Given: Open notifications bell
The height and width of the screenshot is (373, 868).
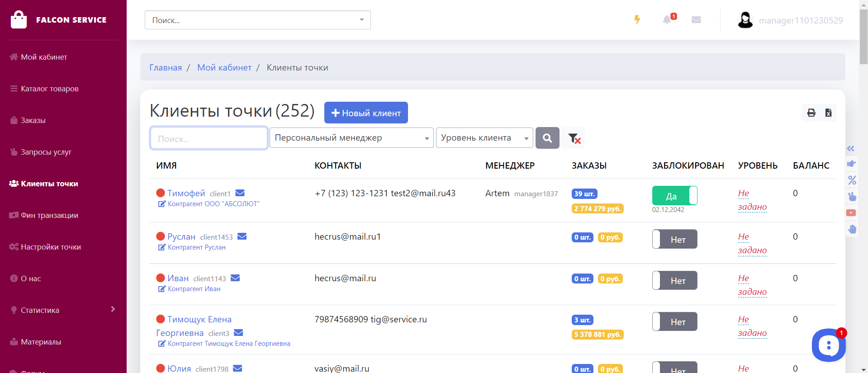Looking at the screenshot, I should coord(667,20).
